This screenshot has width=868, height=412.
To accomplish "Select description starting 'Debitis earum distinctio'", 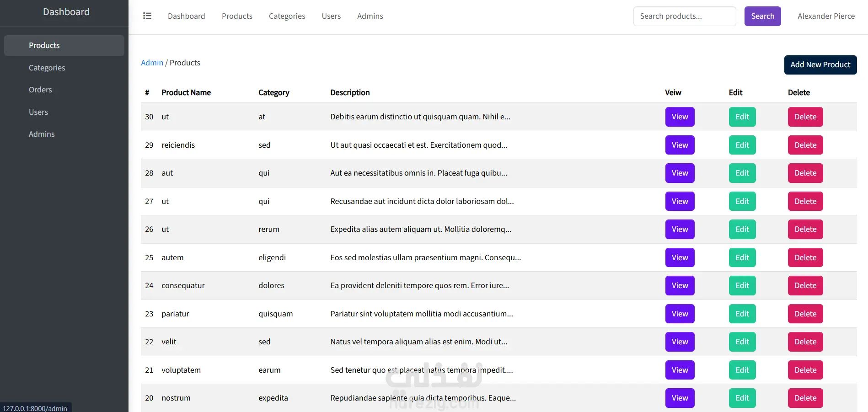I will (420, 117).
